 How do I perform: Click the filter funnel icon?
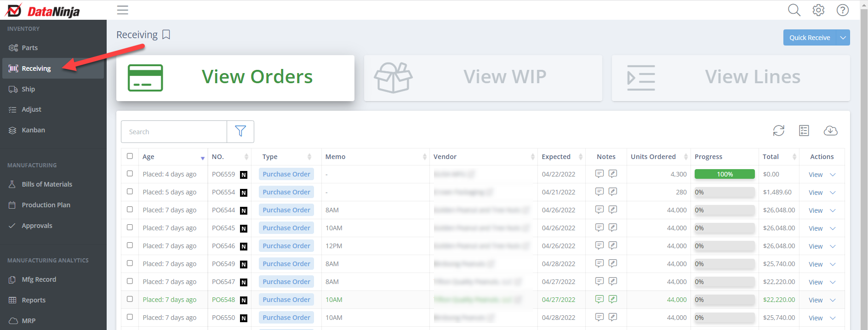pyautogui.click(x=240, y=131)
